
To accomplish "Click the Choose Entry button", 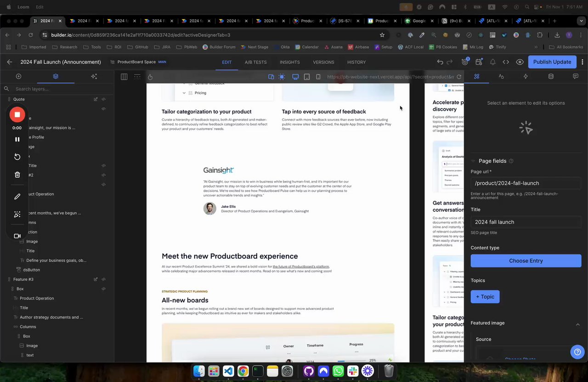I will pos(526,261).
